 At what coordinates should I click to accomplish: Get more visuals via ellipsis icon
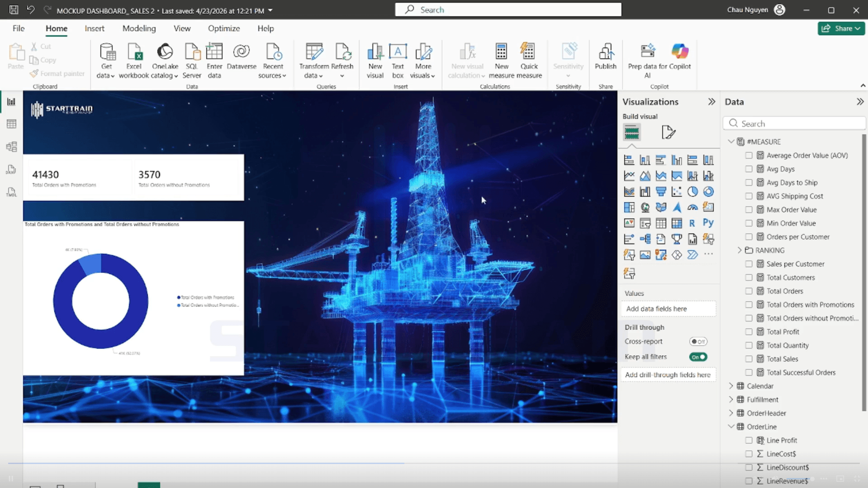click(x=708, y=255)
